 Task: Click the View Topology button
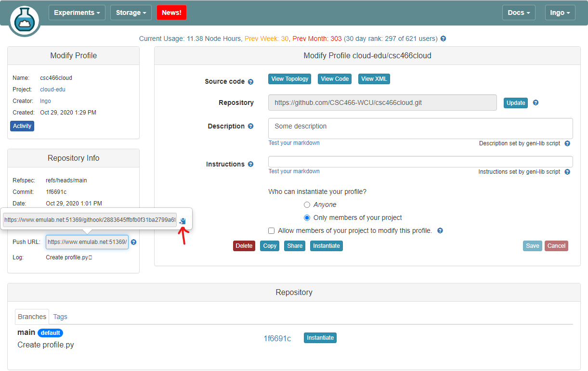(289, 79)
